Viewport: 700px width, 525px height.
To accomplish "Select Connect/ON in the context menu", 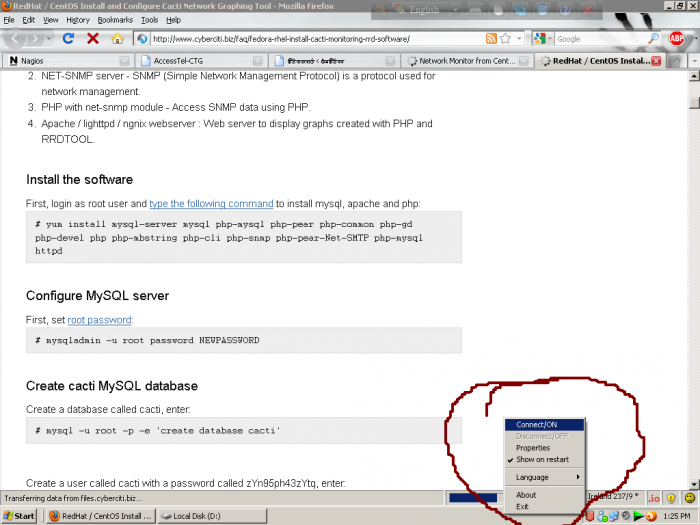I will click(544, 425).
